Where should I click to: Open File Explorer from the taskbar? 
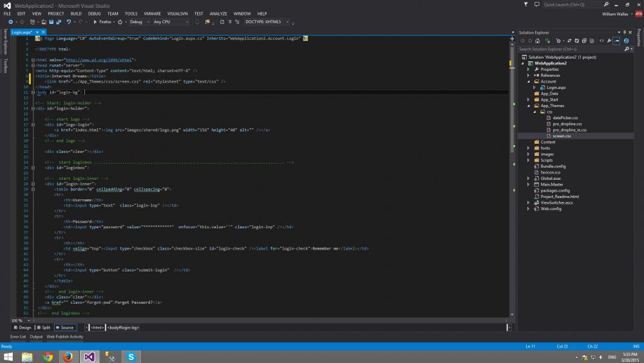(27, 357)
